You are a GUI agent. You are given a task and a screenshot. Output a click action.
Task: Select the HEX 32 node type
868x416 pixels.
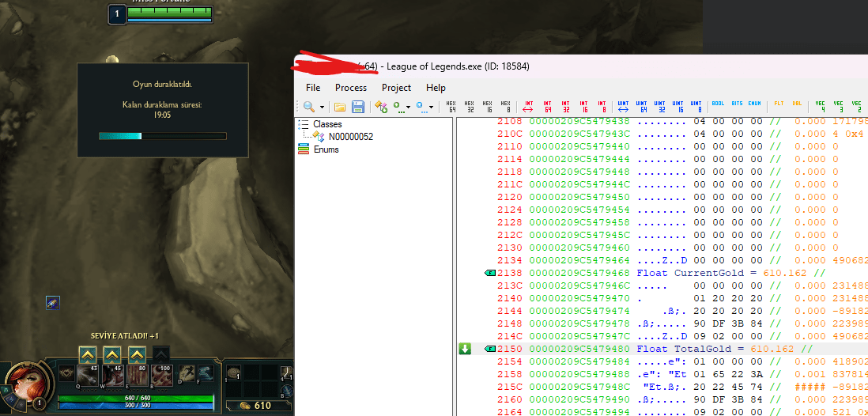tap(470, 106)
